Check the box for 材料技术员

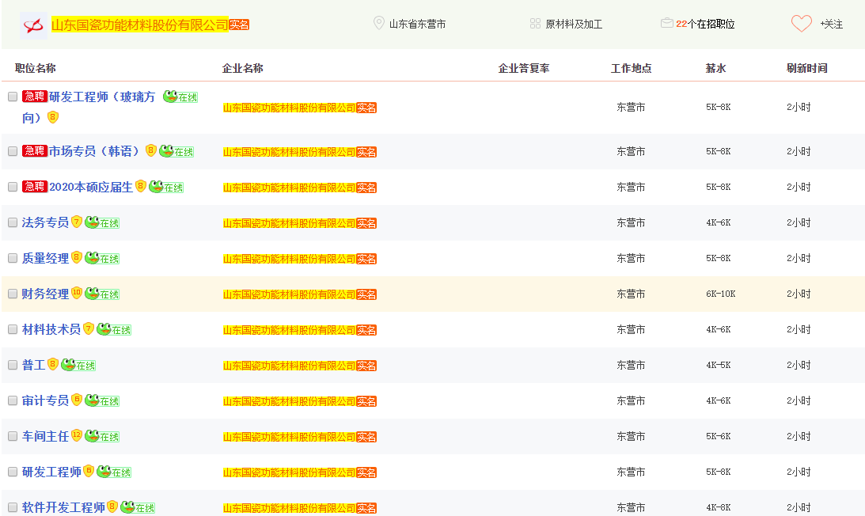click(13, 329)
